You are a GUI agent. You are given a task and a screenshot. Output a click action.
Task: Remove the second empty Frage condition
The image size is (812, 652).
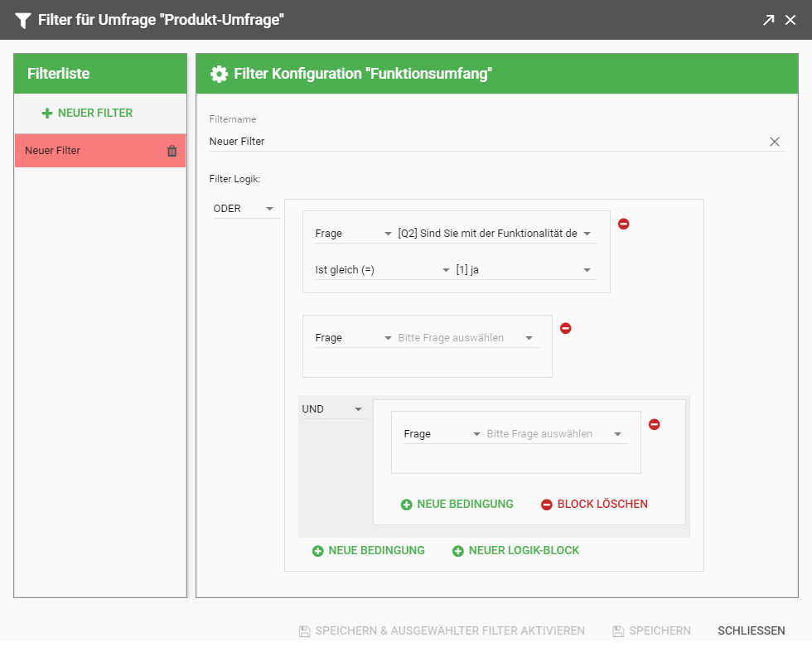click(x=565, y=328)
